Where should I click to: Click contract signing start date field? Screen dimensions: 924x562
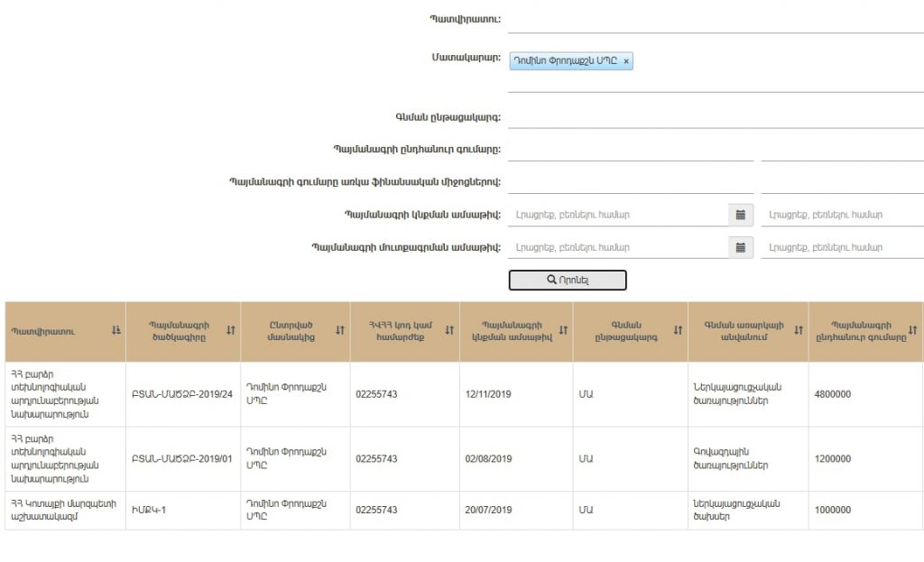click(x=617, y=215)
